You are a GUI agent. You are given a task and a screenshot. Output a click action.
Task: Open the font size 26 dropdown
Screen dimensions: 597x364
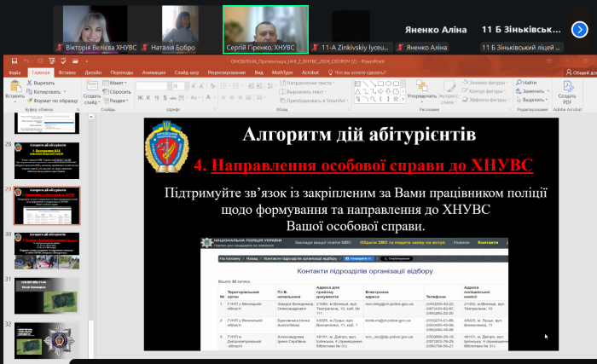(187, 86)
